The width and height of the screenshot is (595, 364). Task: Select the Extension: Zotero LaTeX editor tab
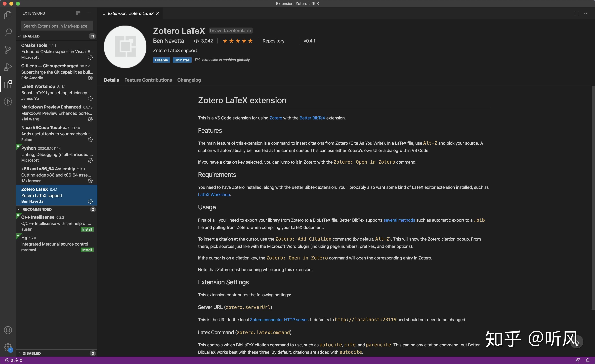(x=130, y=13)
